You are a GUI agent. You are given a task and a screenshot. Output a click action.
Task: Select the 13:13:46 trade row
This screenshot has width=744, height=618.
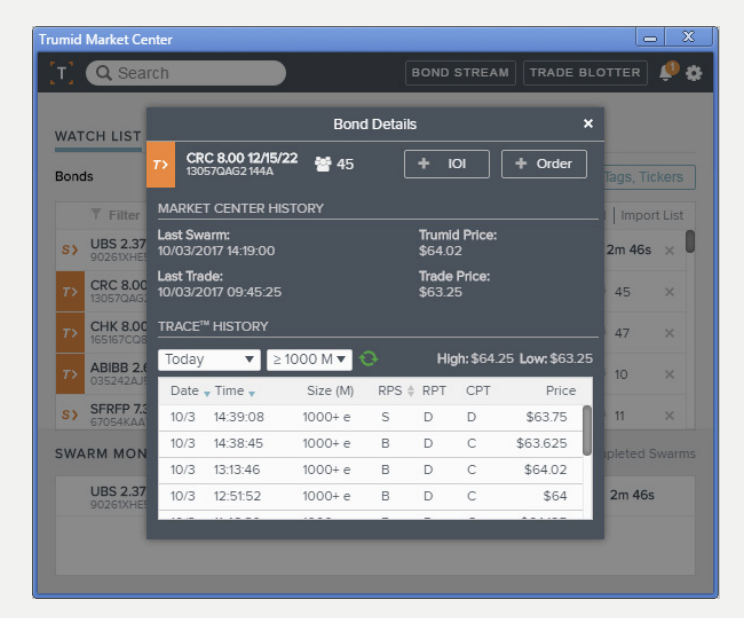coord(370,470)
